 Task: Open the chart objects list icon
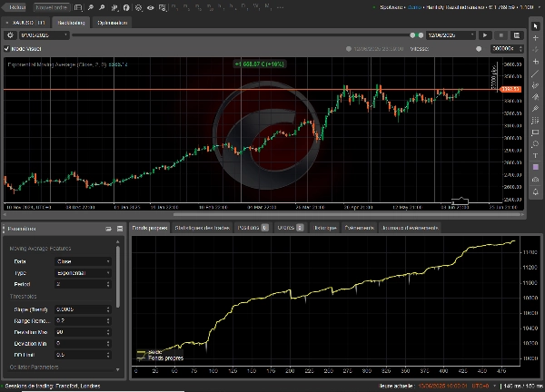point(139,7)
